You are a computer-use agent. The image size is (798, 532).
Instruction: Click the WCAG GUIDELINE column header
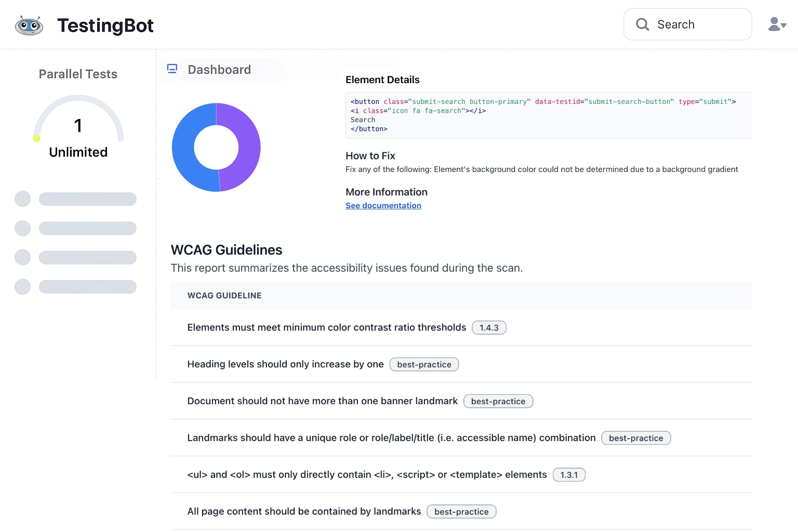(224, 296)
